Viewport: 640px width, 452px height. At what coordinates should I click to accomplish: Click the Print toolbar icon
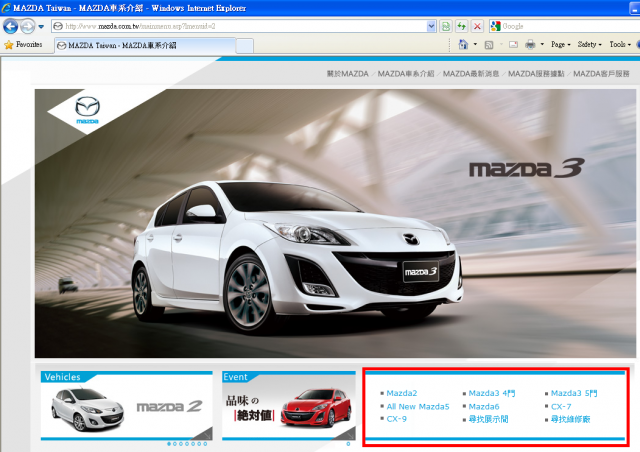[x=530, y=44]
